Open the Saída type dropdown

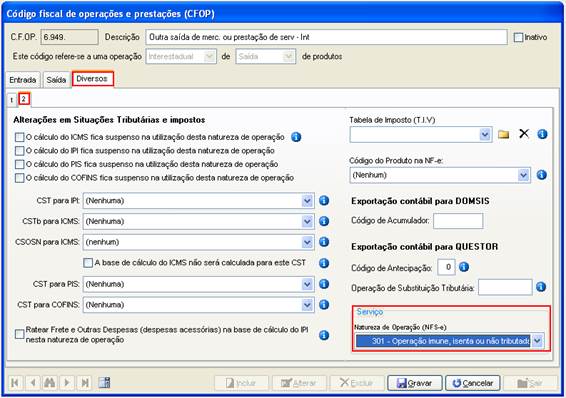[x=288, y=57]
